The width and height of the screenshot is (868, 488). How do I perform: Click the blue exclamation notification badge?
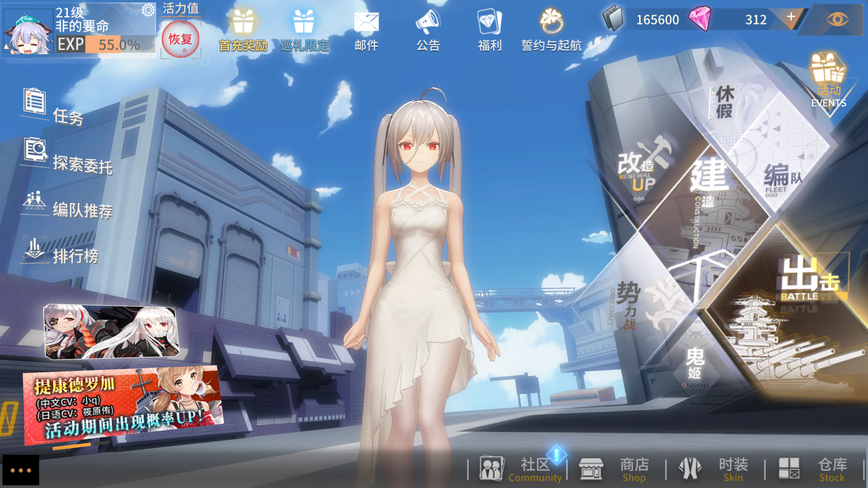(x=557, y=455)
